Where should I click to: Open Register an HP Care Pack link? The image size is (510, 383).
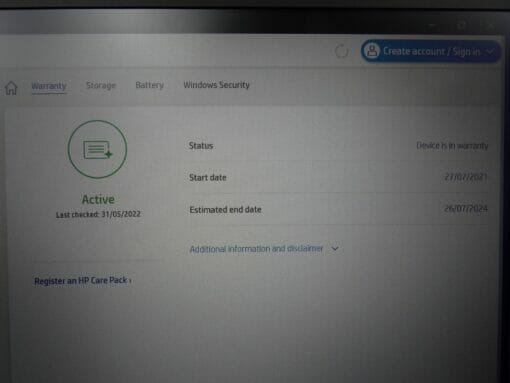pos(83,281)
